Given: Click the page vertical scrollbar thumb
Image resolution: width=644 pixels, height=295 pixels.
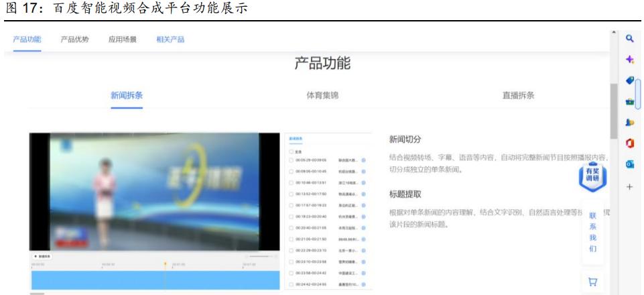Looking at the screenshot, I should (x=614, y=111).
